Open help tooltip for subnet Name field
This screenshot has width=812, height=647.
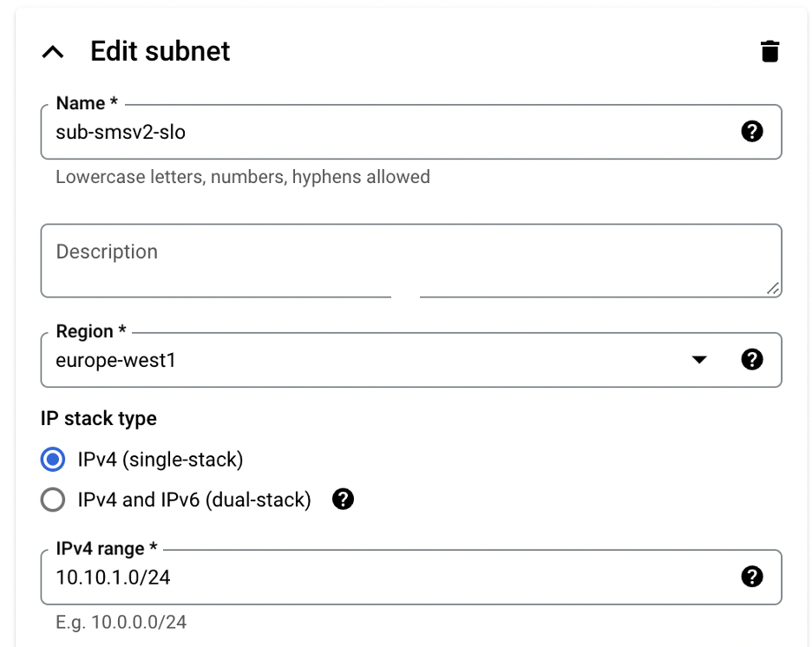(752, 131)
